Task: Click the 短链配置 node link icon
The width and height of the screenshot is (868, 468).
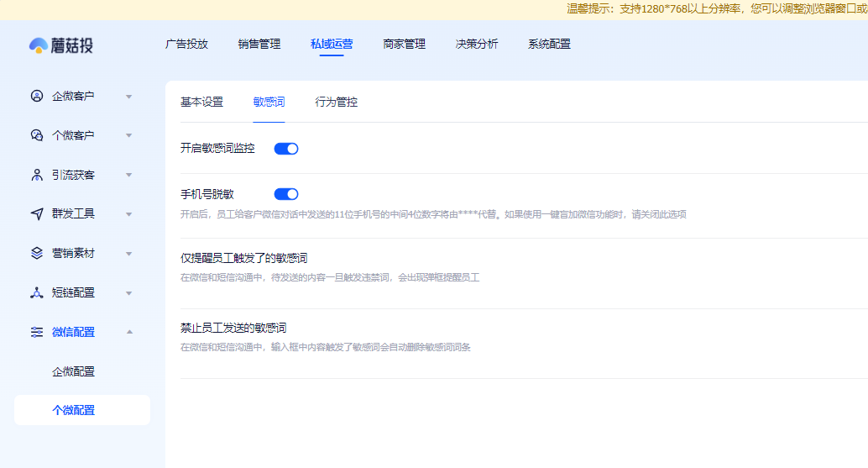Action: [x=37, y=292]
